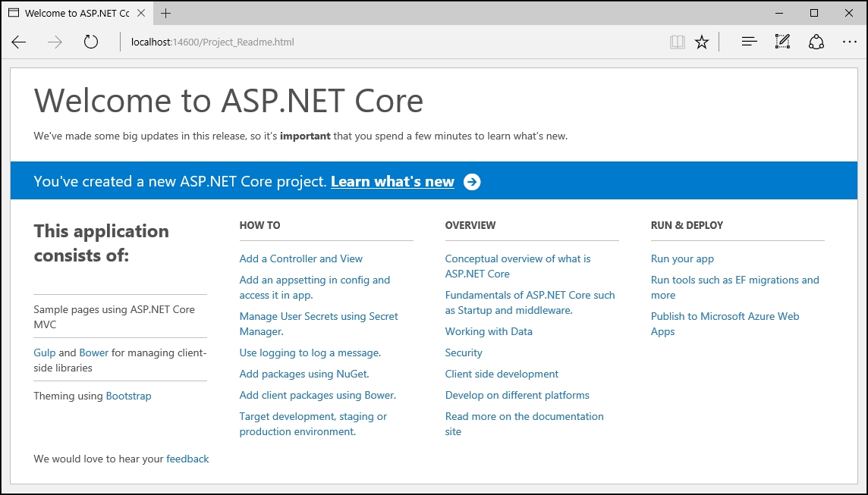Make a Web Note with pen icon

click(x=782, y=42)
